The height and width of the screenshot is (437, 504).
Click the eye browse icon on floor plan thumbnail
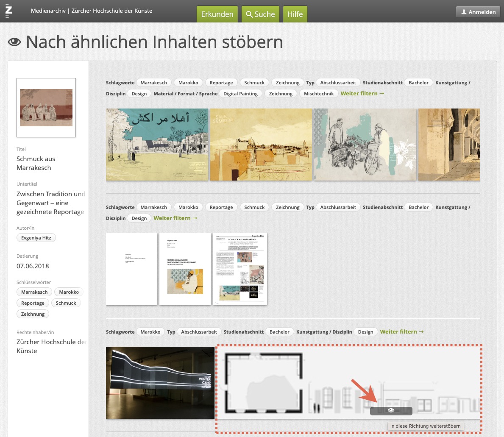(391, 411)
